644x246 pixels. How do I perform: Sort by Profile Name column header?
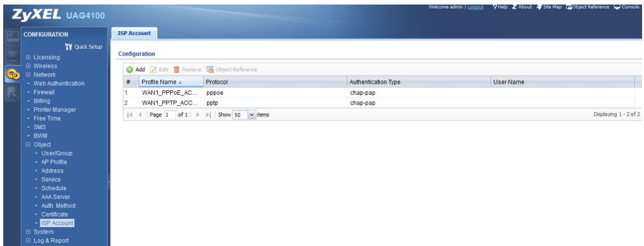coord(171,82)
